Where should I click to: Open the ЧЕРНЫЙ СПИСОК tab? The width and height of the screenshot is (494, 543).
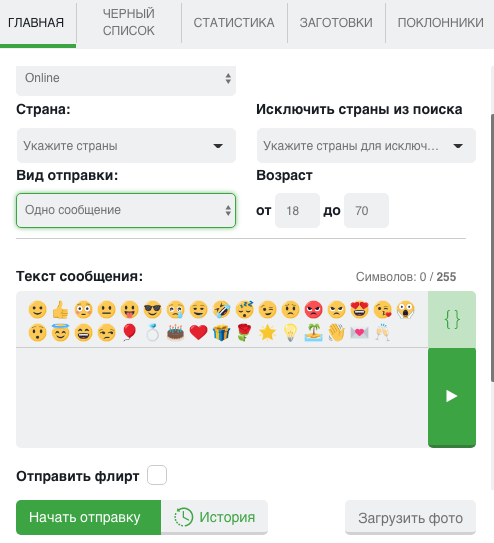click(129, 22)
